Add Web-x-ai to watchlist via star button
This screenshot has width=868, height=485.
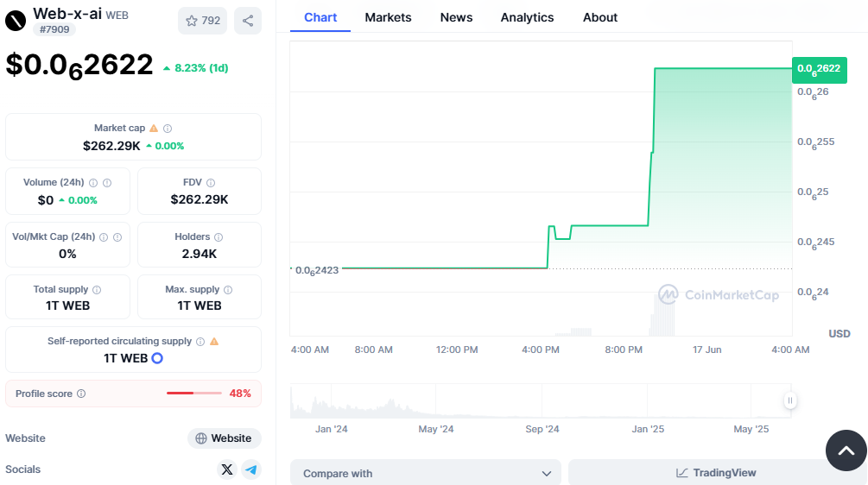coord(203,21)
